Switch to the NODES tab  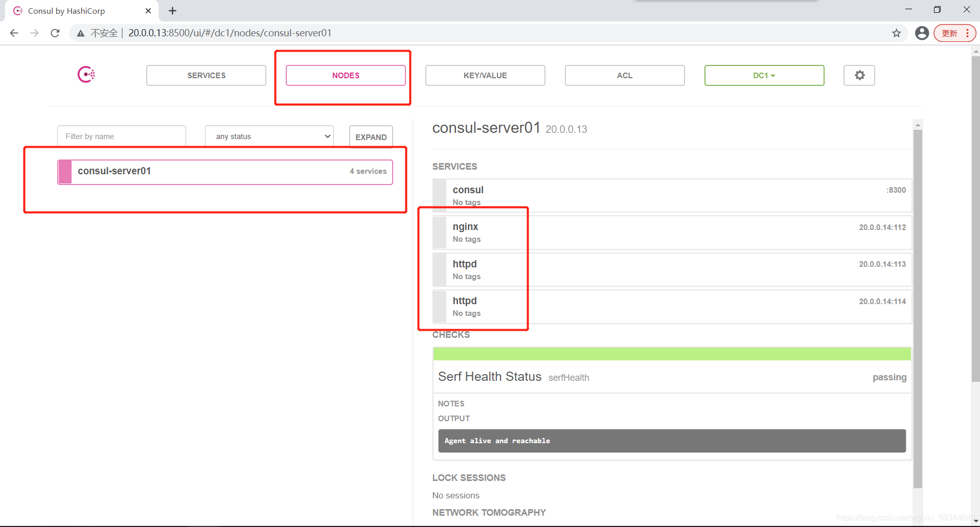click(x=346, y=75)
